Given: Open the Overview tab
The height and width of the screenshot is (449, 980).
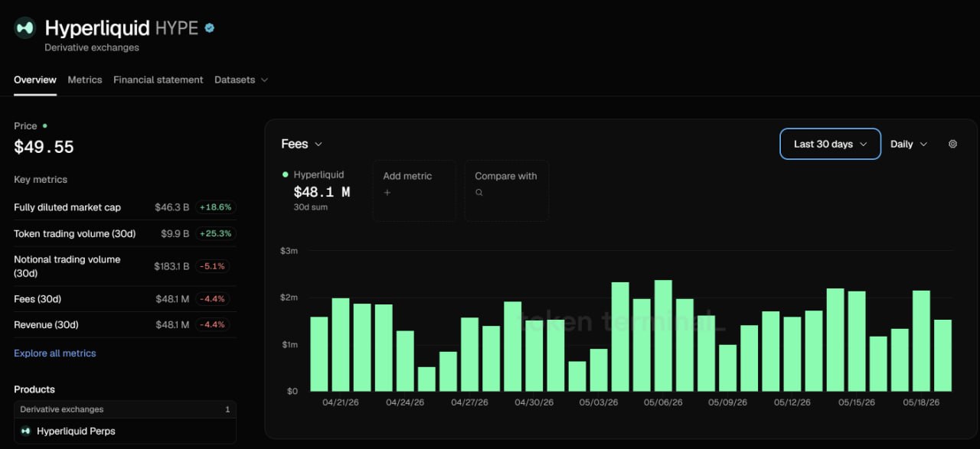Looking at the screenshot, I should click(35, 80).
